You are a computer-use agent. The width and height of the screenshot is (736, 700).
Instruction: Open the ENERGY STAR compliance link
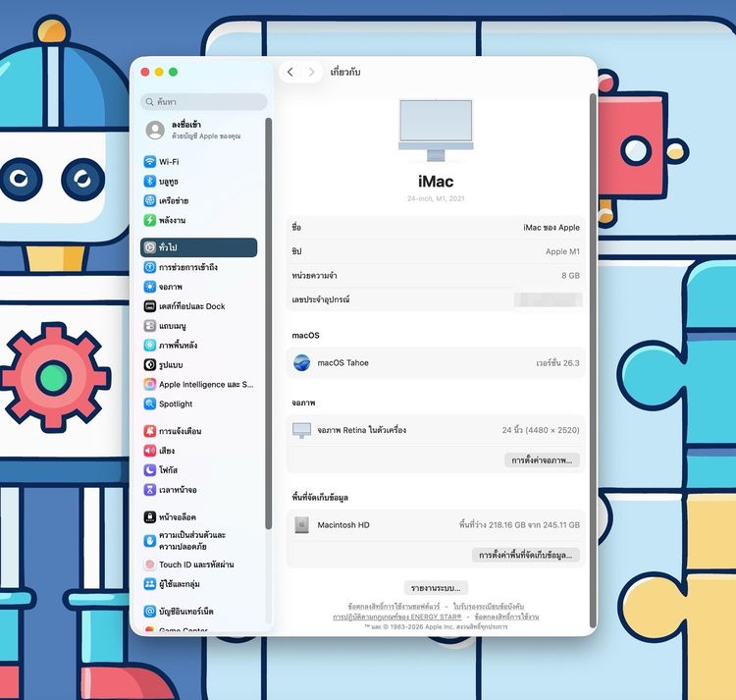tap(397, 617)
